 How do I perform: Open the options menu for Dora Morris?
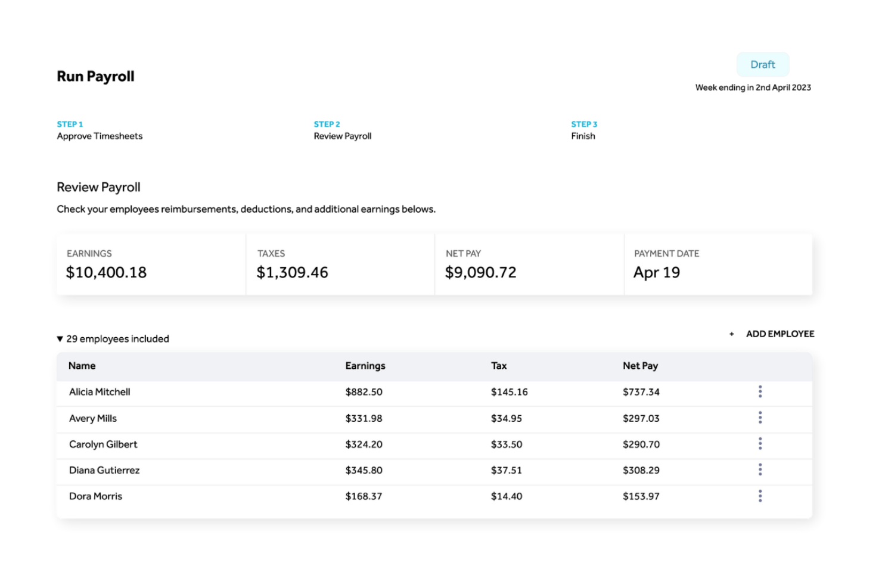[x=760, y=496]
